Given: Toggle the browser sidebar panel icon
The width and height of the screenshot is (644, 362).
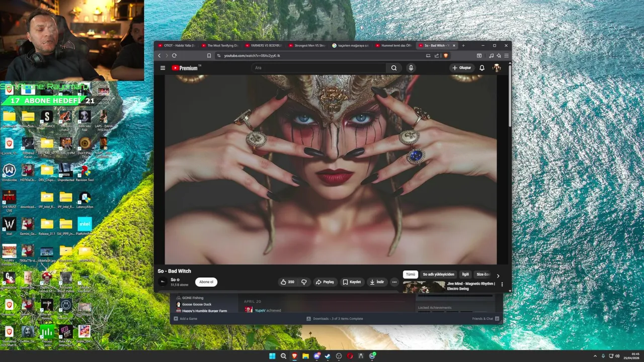Looking at the screenshot, I should click(x=479, y=55).
